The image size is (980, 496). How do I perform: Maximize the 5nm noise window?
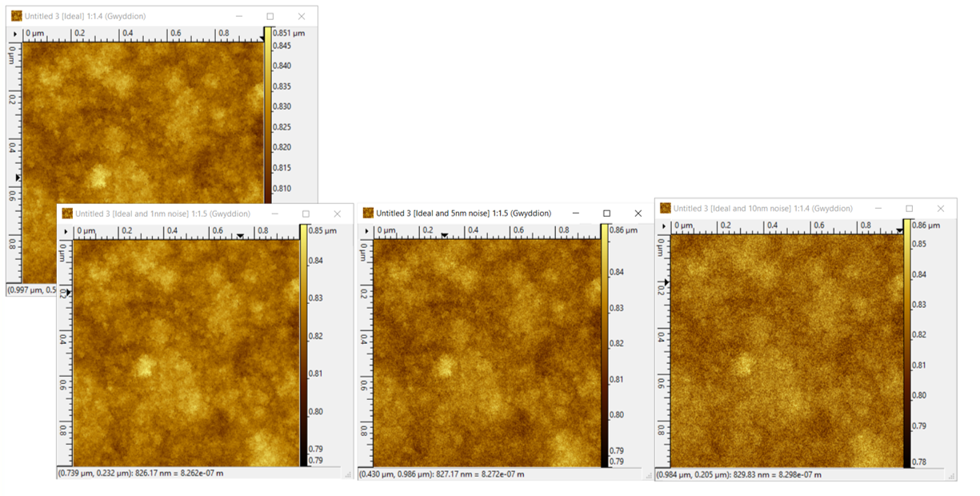606,214
